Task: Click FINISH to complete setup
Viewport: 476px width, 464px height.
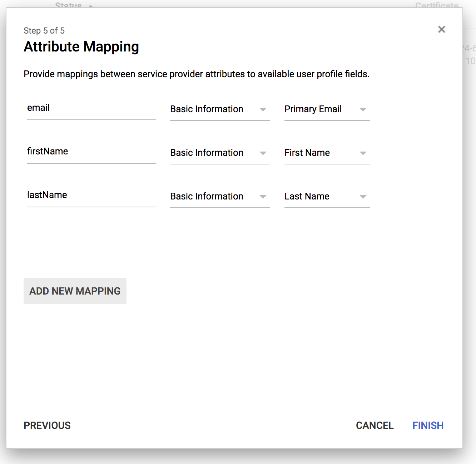Action: point(428,425)
